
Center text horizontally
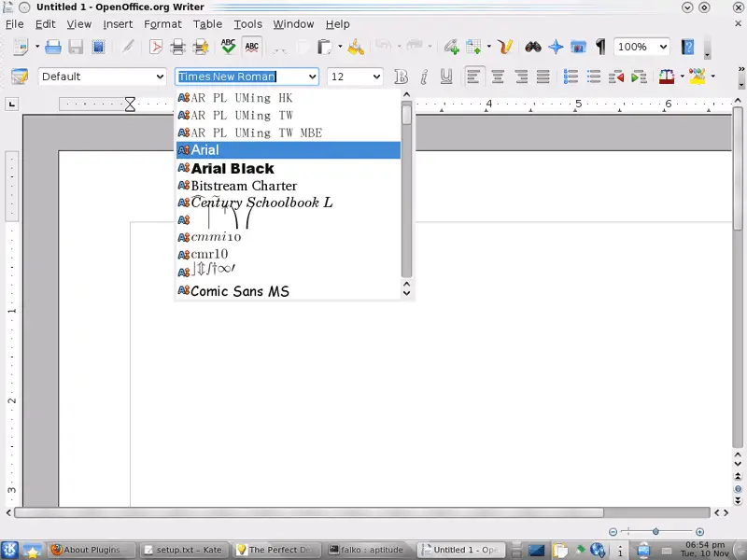pyautogui.click(x=498, y=77)
